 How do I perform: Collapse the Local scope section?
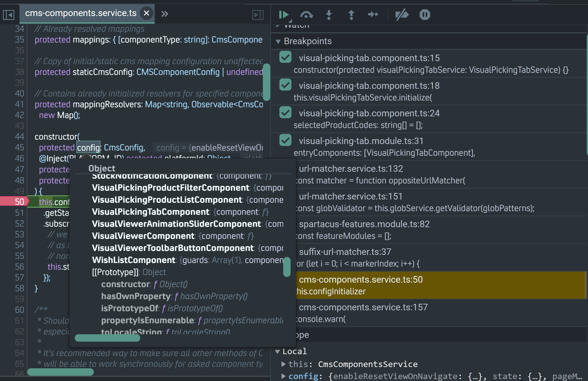point(278,351)
